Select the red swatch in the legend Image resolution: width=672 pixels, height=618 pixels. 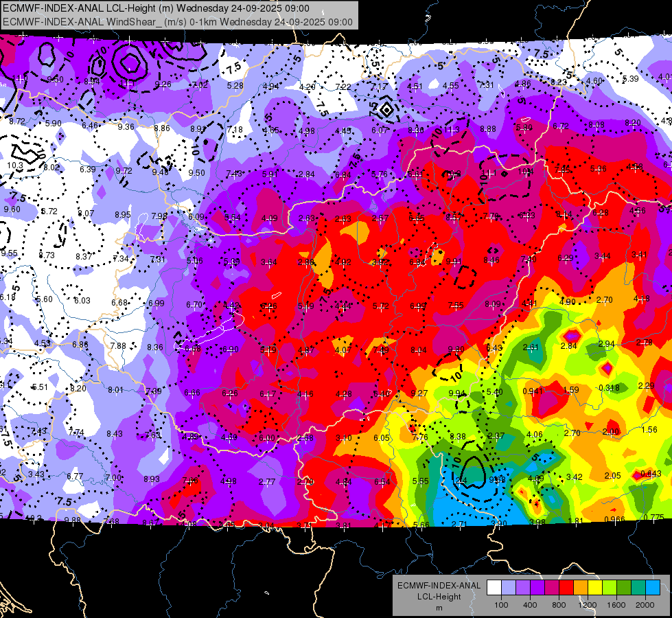coord(566,587)
